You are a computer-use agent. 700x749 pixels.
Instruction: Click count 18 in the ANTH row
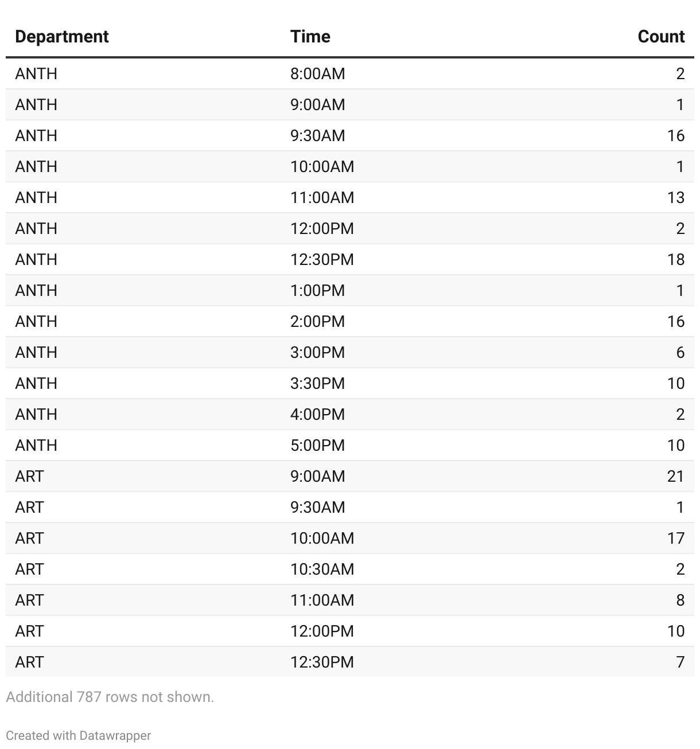click(675, 260)
